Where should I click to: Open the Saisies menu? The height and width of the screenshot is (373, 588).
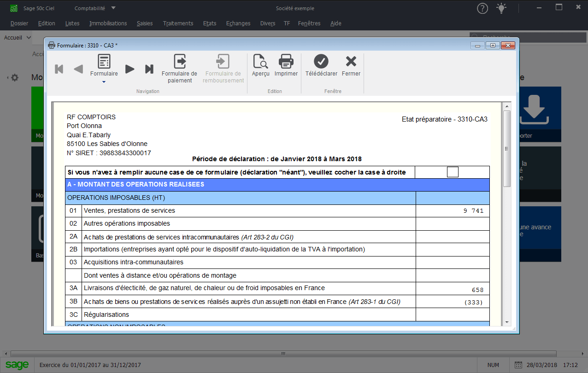pos(145,23)
